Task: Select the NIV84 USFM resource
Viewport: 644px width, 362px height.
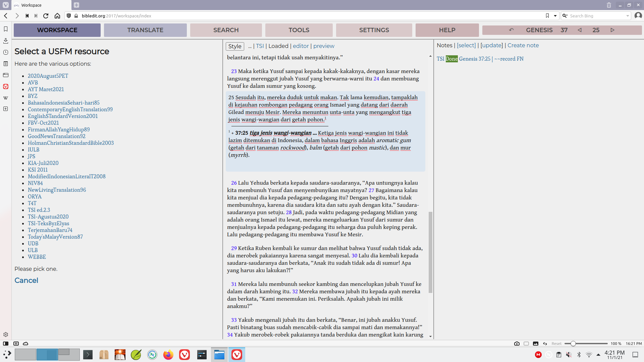Action: (x=35, y=183)
